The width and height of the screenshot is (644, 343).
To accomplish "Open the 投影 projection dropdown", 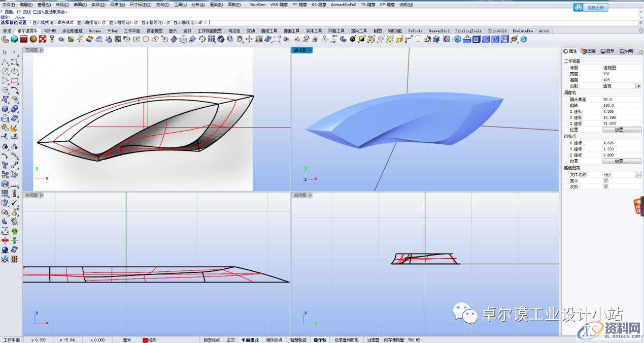I will click(x=638, y=86).
